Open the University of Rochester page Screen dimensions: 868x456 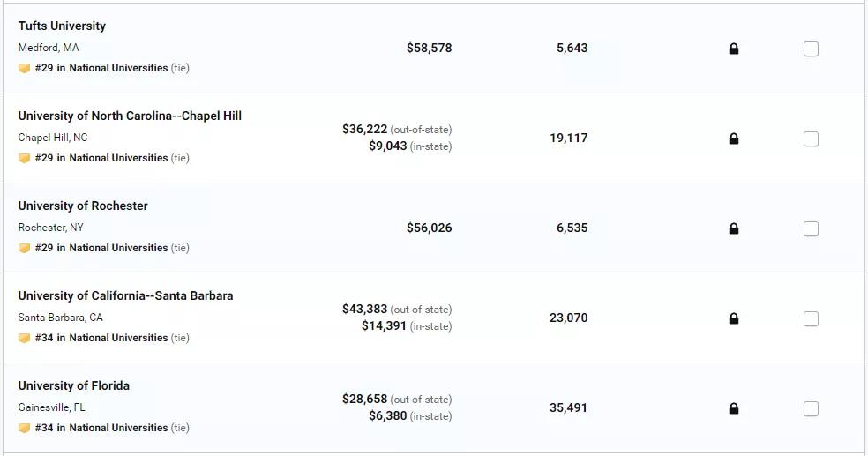click(83, 206)
